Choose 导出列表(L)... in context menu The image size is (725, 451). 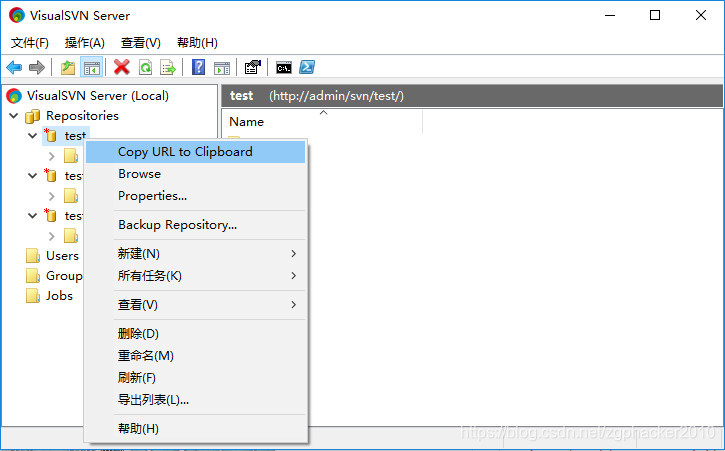[196, 399]
